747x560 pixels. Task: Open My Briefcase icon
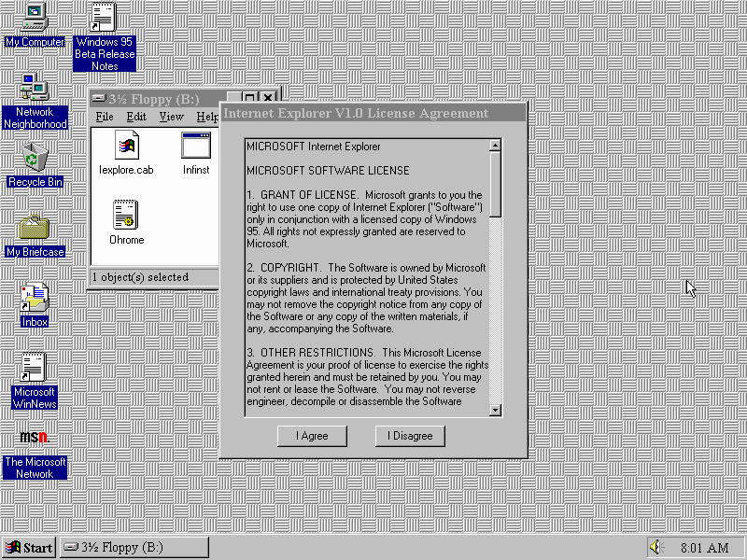35,228
